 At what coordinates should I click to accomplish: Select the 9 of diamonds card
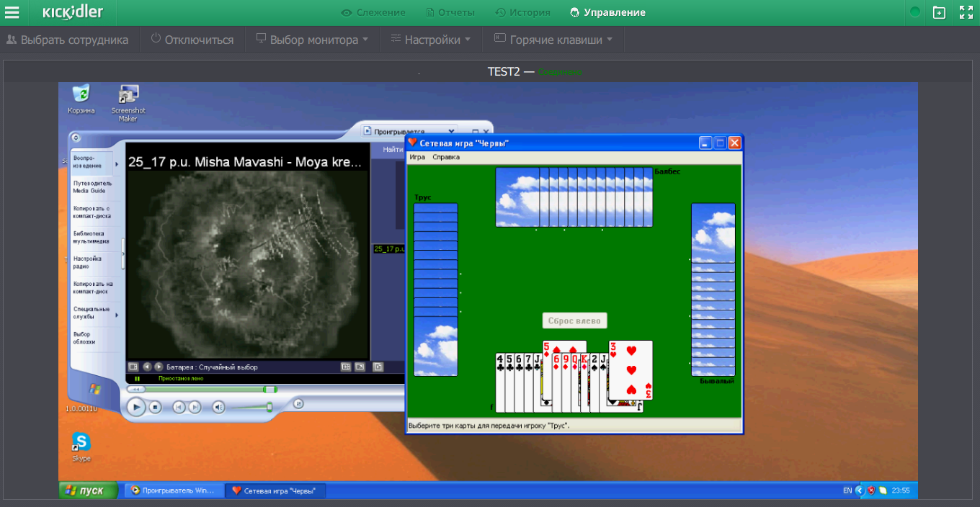(x=565, y=382)
